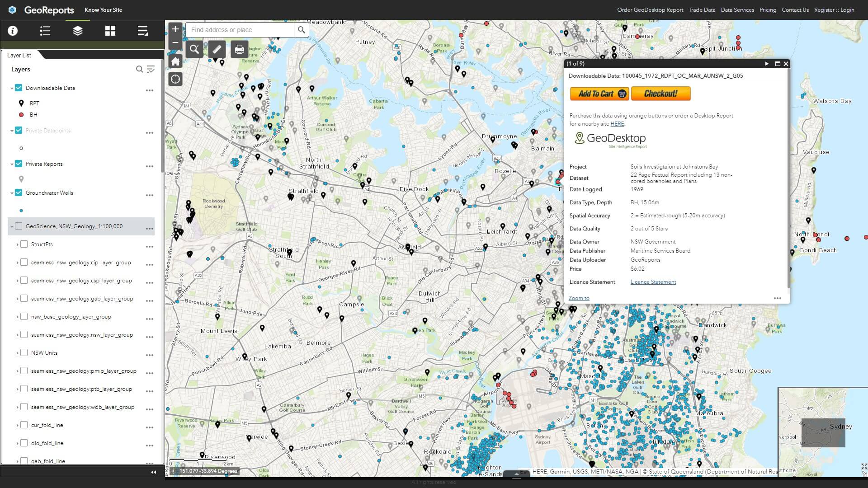Select the print tool icon
The height and width of the screenshot is (488, 868).
click(x=238, y=49)
